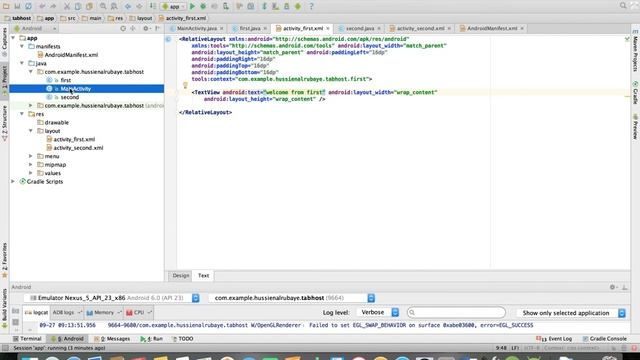The image size is (640, 360).
Task: Switch to the Design view tab
Action: tap(180, 276)
